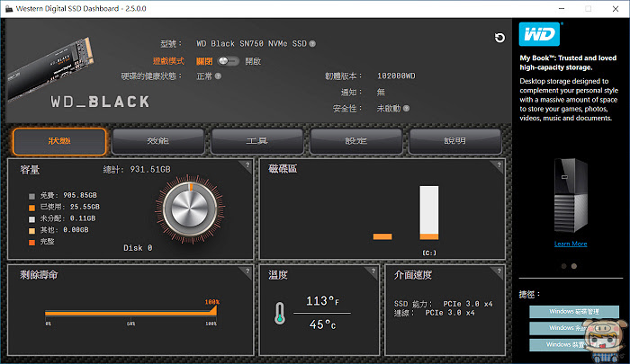Click the white 未分配 unallocated legend swatch
Viewport: 630px width, 364px height.
[31, 219]
